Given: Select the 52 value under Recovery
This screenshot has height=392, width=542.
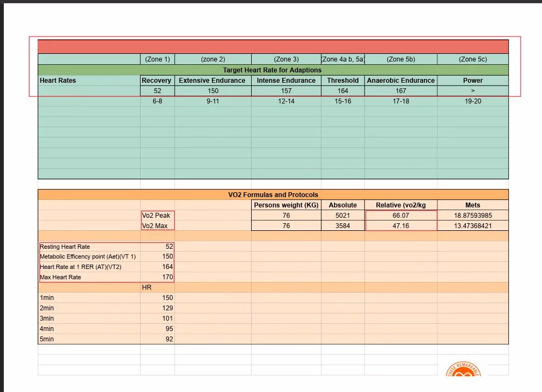Looking at the screenshot, I should (157, 91).
